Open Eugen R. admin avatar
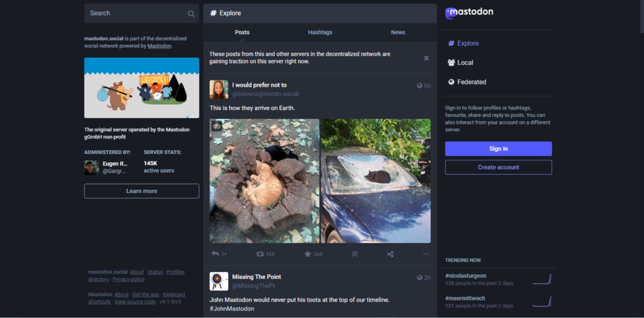This screenshot has height=318, width=644. coord(91,167)
